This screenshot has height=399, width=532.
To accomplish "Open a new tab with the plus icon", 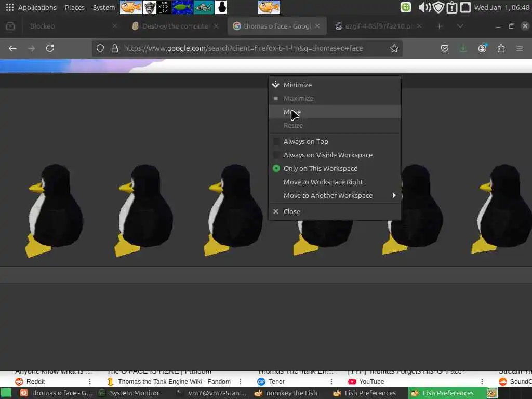I will (440, 26).
